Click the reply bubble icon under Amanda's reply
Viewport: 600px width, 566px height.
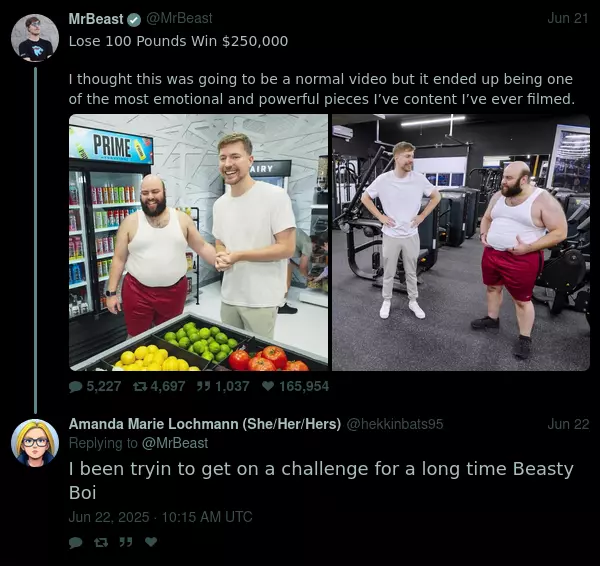[x=75, y=542]
